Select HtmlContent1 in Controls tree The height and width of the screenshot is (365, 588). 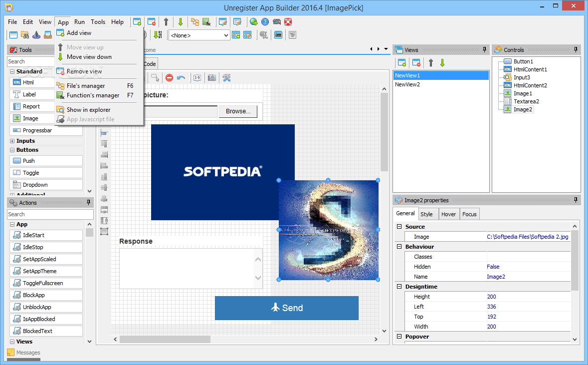click(x=530, y=69)
